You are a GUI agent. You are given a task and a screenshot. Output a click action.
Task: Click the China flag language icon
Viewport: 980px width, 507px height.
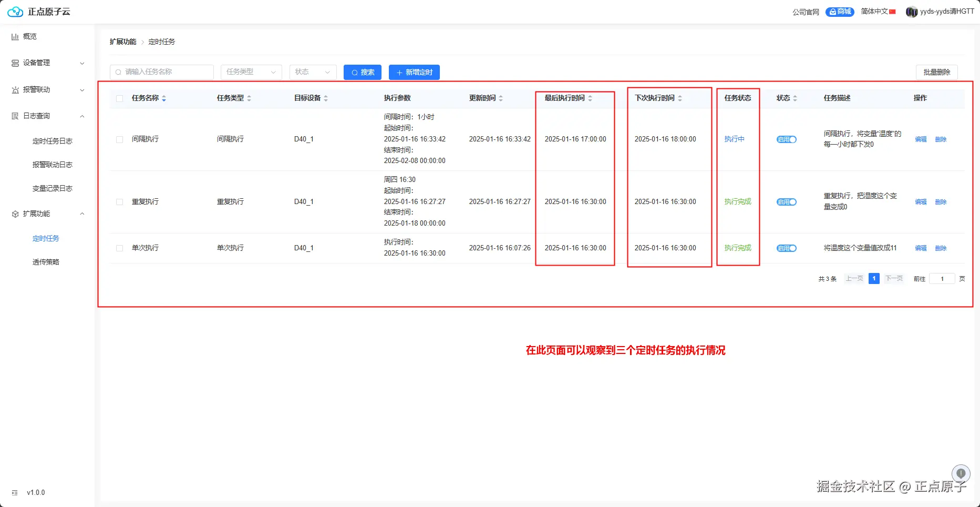[892, 12]
